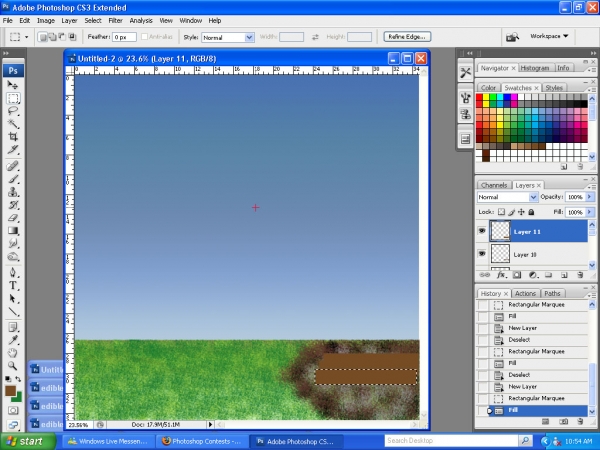Toggle lock all for layer

(531, 212)
